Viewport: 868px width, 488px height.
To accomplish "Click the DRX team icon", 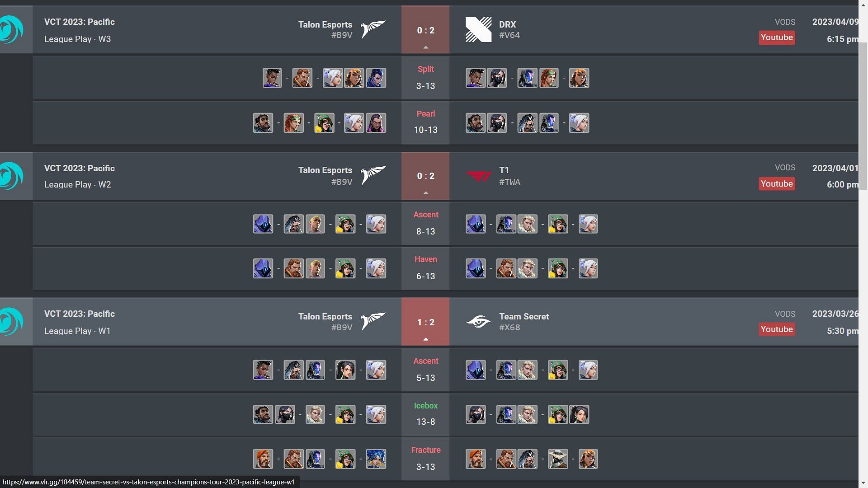I will (x=477, y=29).
